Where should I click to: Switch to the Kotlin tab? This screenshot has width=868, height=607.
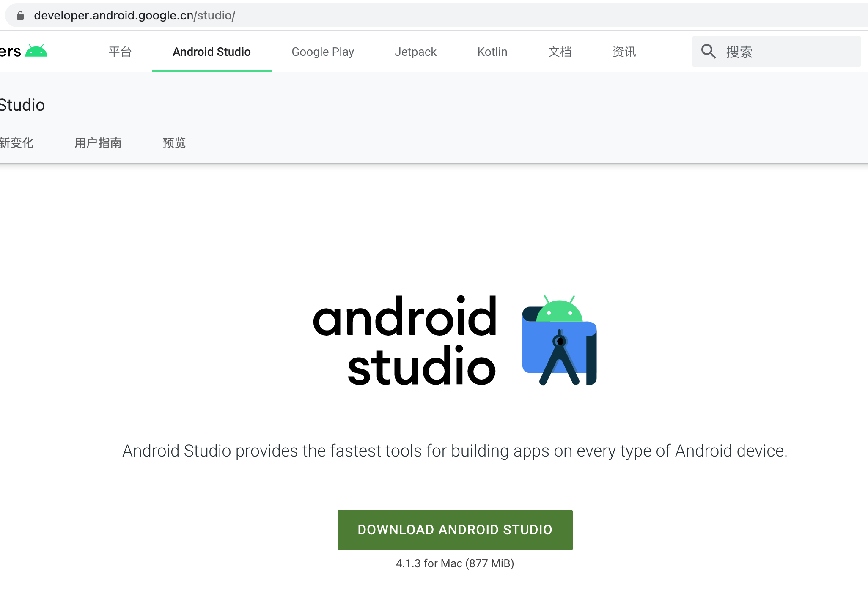coord(492,52)
